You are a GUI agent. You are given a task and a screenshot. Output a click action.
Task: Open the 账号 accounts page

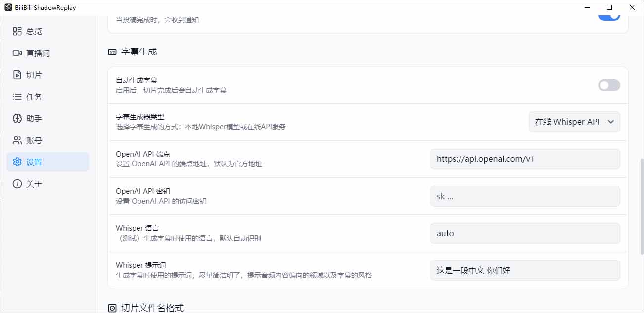point(48,140)
